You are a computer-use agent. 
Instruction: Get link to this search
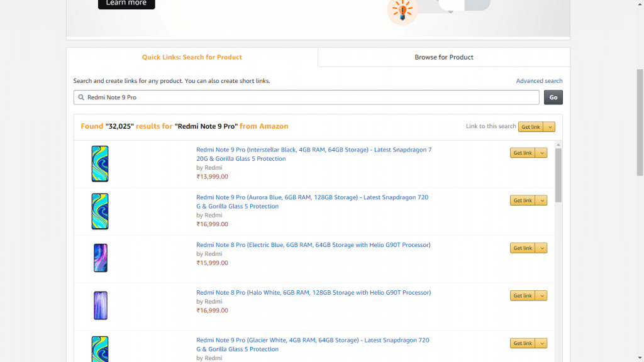pos(531,127)
